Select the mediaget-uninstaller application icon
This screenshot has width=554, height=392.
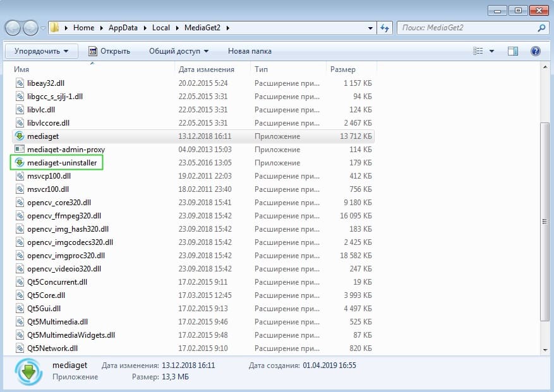[20, 162]
